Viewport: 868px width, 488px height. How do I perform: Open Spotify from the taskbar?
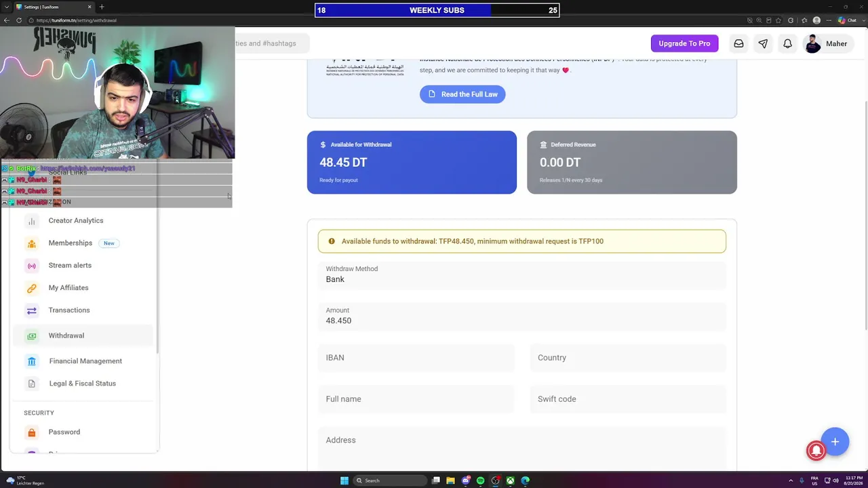coord(480,481)
